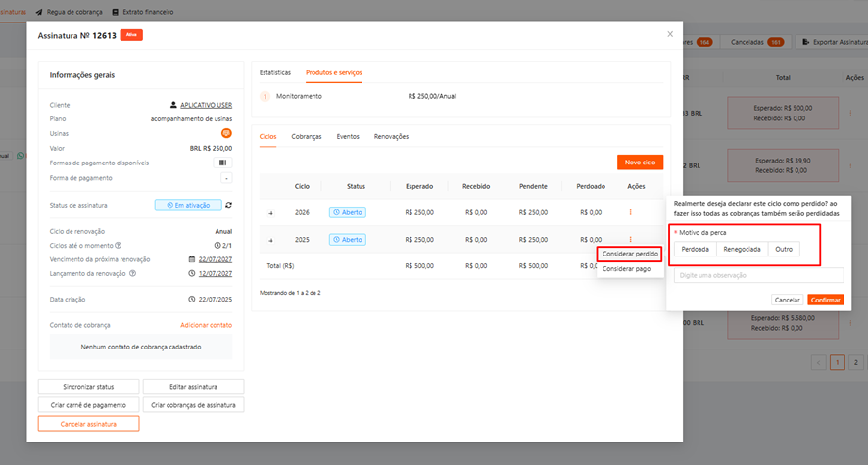Screen dimensions: 868x465
Task: Click the Novo ciclo button
Action: pos(640,162)
